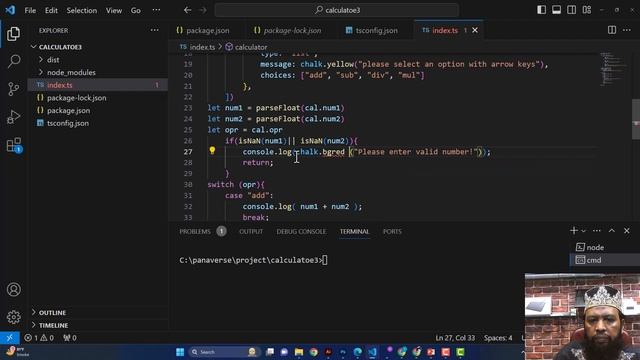Expand the TIMELINE section

[x=97, y=325]
